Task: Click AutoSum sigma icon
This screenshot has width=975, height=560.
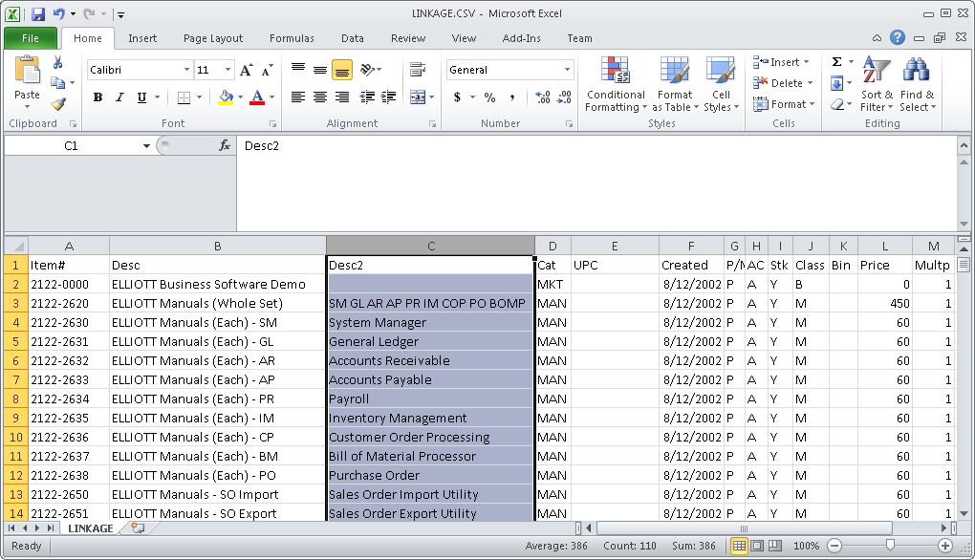Action: [837, 61]
